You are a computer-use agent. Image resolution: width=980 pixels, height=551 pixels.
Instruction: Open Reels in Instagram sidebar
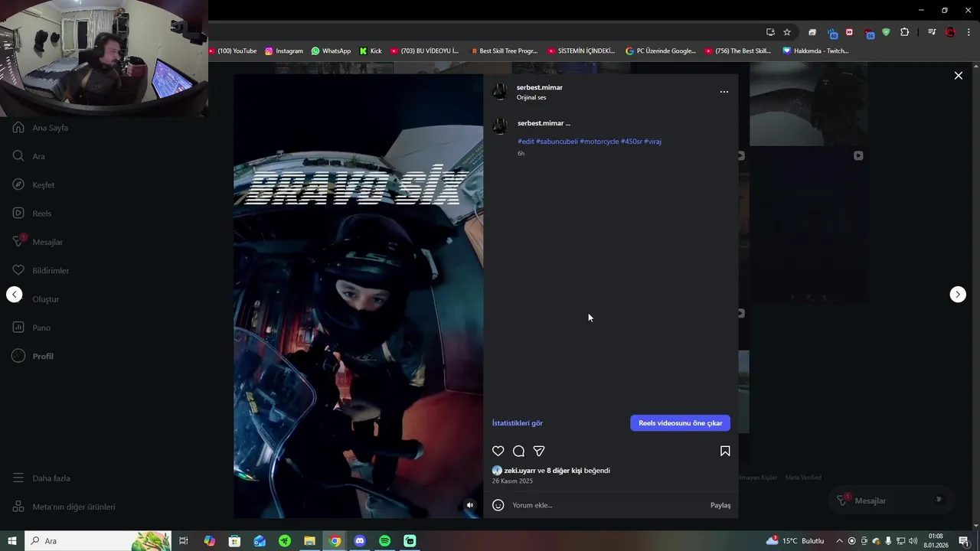pyautogui.click(x=32, y=214)
